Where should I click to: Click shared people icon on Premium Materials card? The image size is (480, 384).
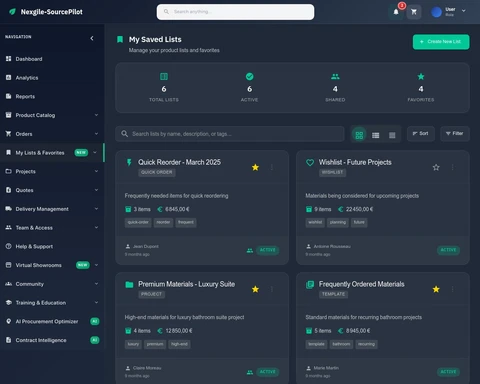(250, 372)
